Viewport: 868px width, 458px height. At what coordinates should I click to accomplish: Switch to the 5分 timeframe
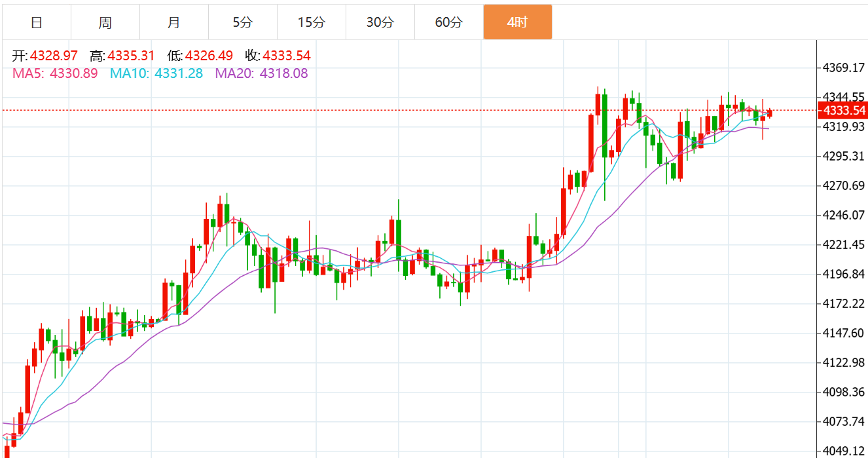coord(242,23)
